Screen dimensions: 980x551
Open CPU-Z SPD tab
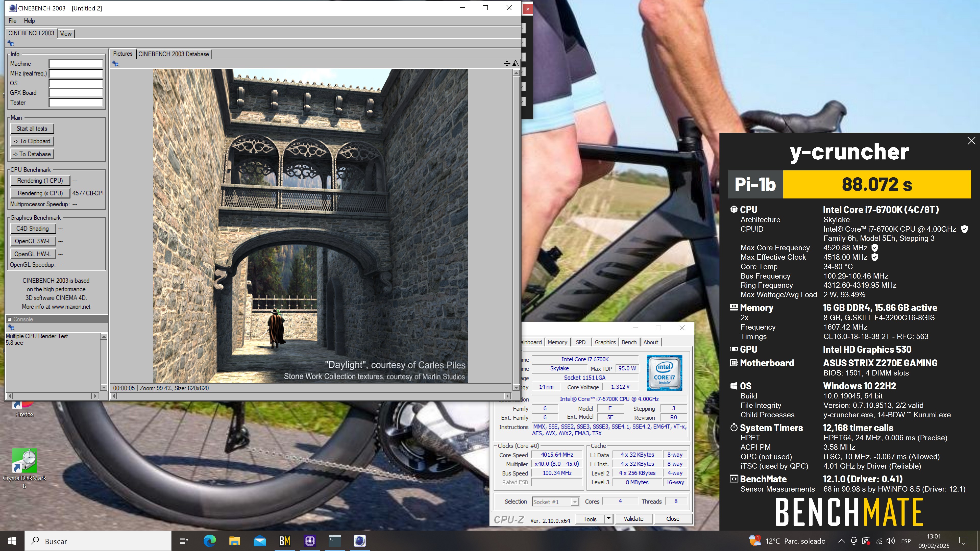581,342
